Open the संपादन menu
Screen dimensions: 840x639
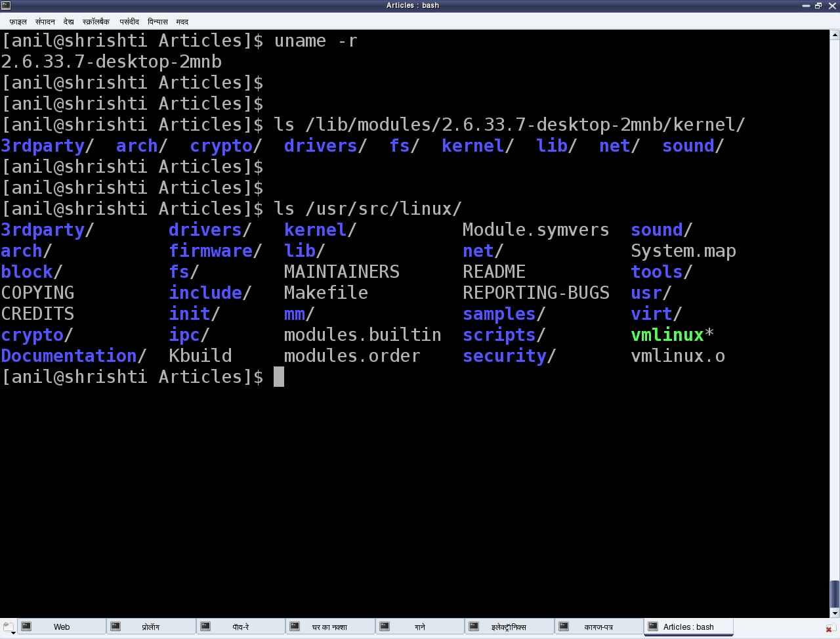tap(45, 22)
